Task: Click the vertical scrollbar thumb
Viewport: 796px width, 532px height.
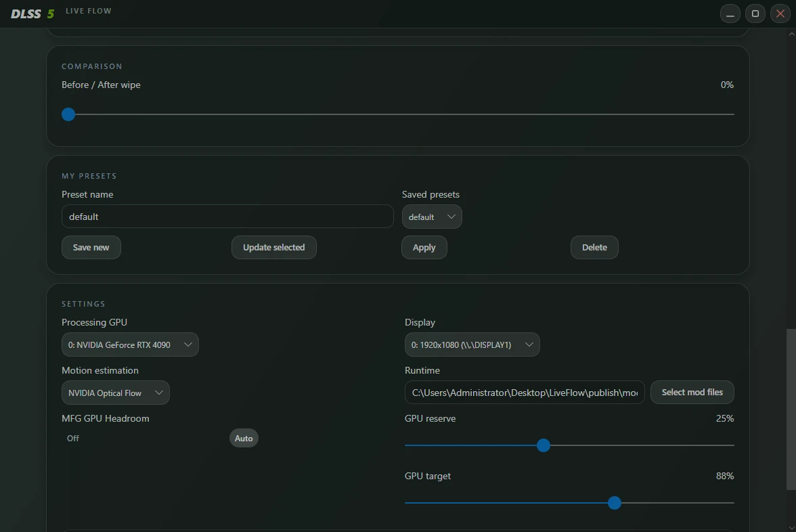Action: 791,409
